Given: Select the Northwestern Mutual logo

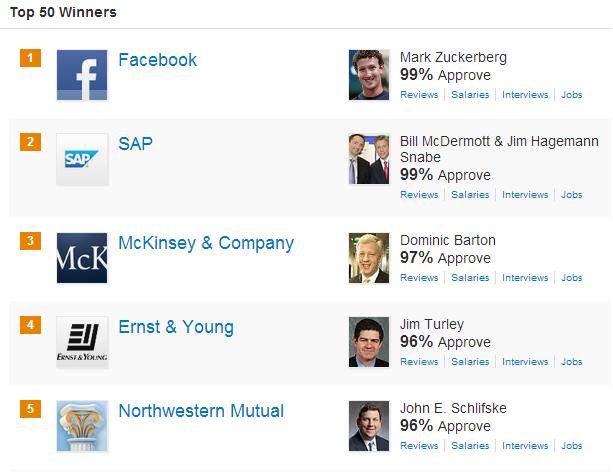Looking at the screenshot, I should click(x=82, y=426).
